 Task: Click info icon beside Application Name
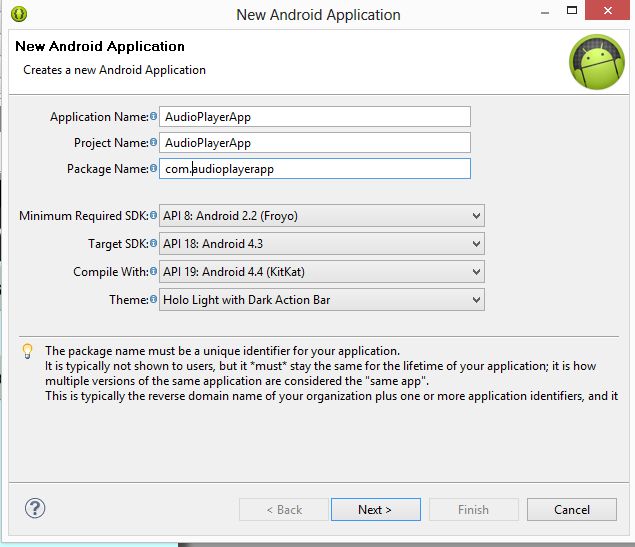[153, 117]
